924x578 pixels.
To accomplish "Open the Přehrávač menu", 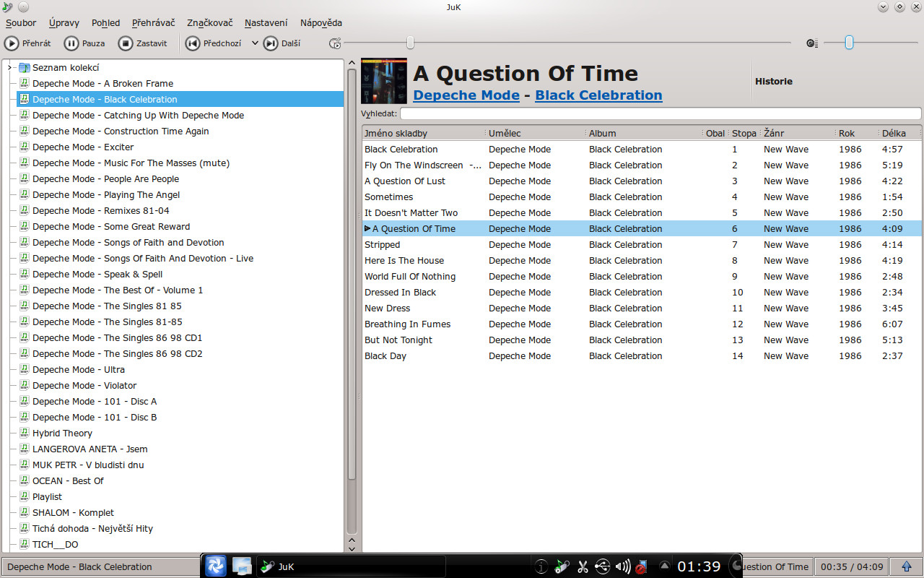I will coord(154,22).
